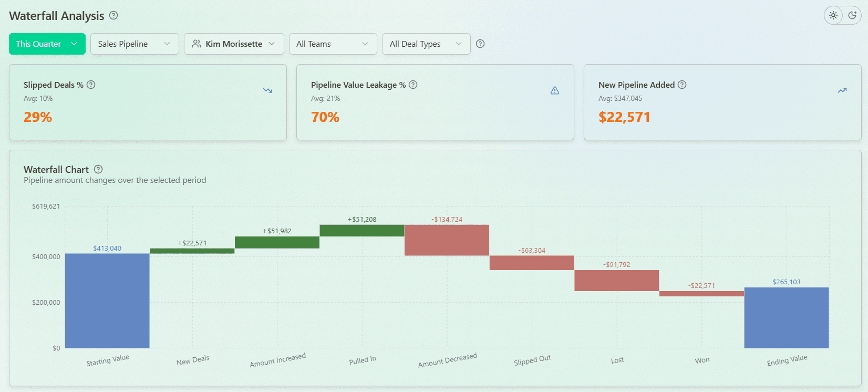Click the Ending Value blue bar
The height and width of the screenshot is (392, 868).
pyautogui.click(x=787, y=318)
